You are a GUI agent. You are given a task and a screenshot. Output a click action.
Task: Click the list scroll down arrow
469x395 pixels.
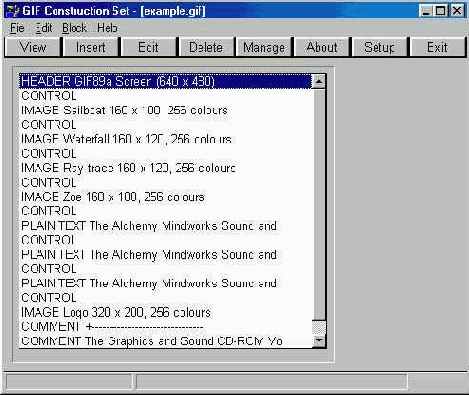tap(319, 341)
